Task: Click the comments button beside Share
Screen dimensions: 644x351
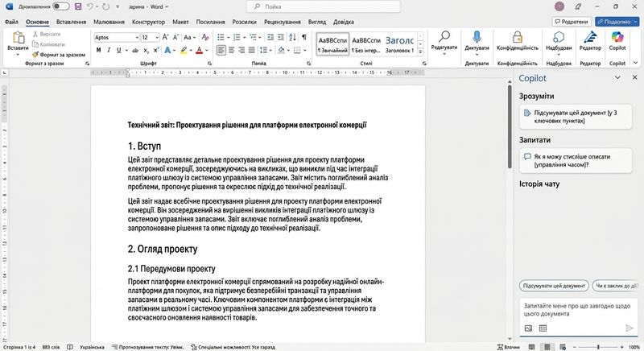Action: 572,22
